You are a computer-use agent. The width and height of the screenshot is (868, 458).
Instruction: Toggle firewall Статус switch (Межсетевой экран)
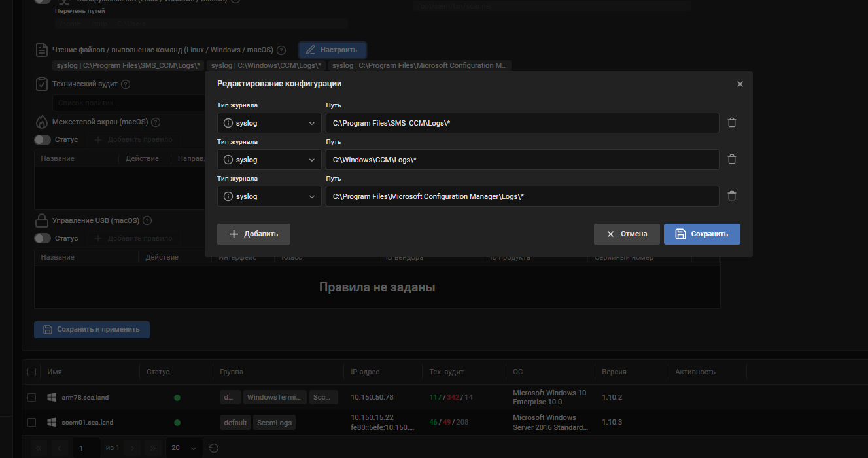(x=43, y=140)
